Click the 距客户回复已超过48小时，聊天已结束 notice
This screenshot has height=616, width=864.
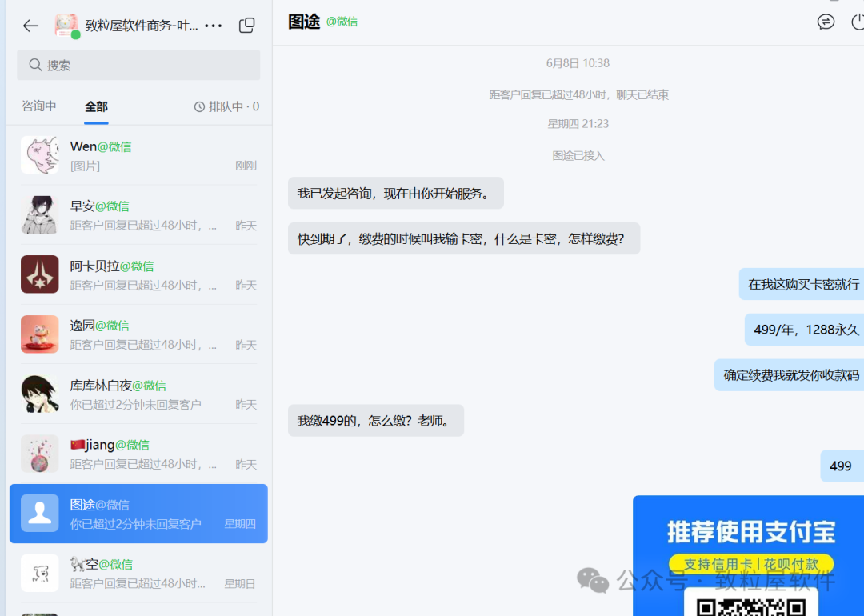(578, 94)
